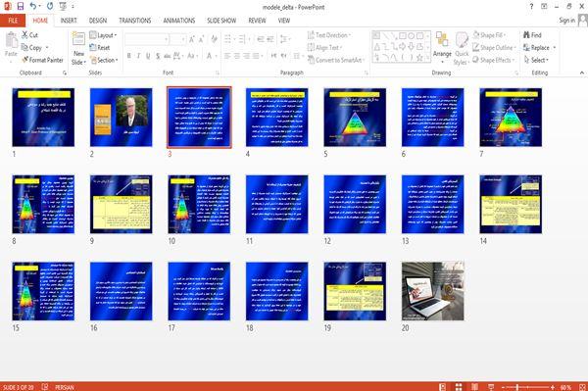
Task: Open the Section dropdown
Action: [x=104, y=60]
